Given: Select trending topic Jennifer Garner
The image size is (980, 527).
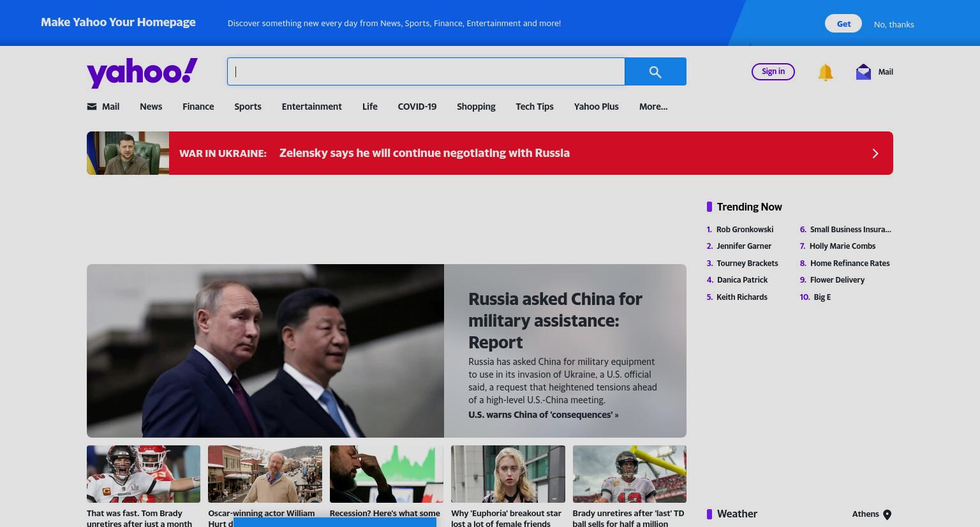Looking at the screenshot, I should pos(744,246).
